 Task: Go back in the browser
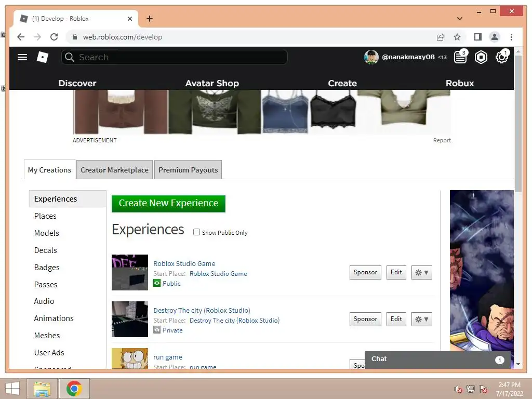[x=21, y=37]
